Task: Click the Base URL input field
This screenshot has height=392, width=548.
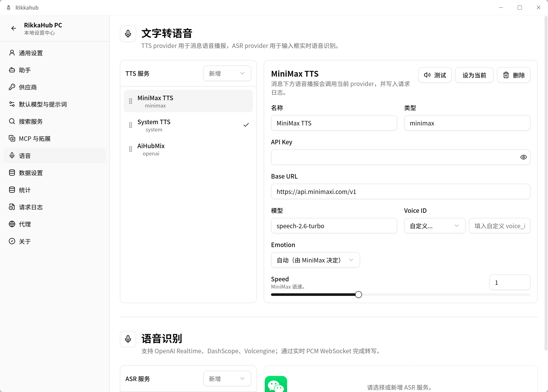Action: (401, 192)
